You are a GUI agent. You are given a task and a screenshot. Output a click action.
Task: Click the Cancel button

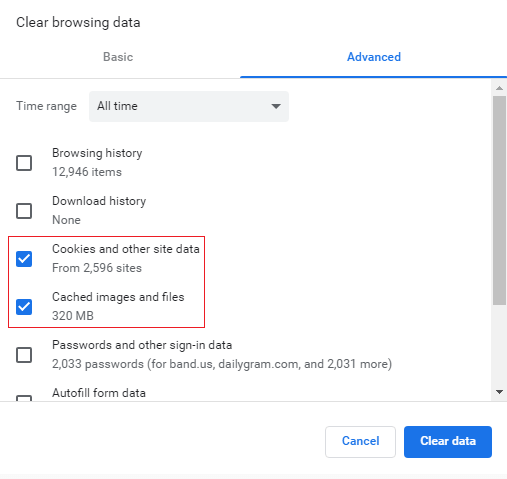360,441
